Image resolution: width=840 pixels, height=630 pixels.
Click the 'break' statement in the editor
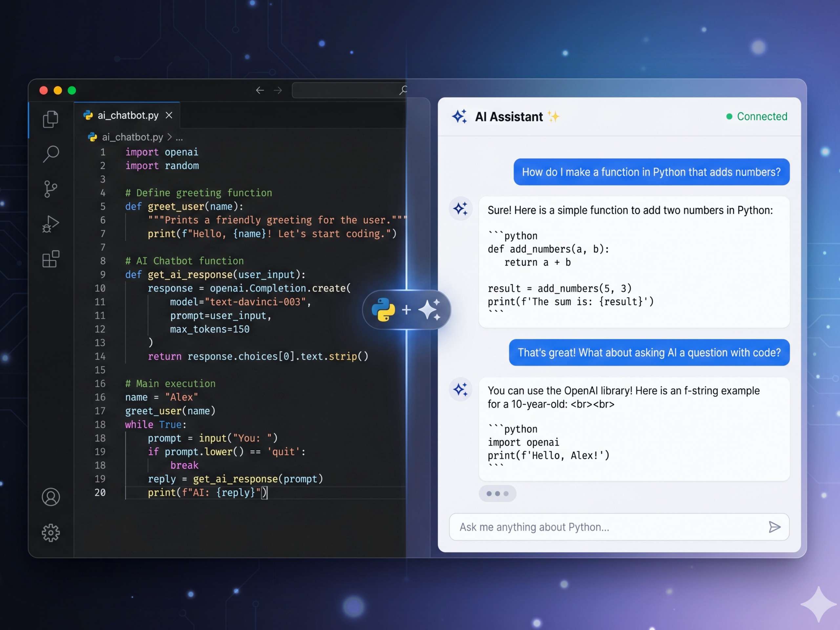coord(184,465)
